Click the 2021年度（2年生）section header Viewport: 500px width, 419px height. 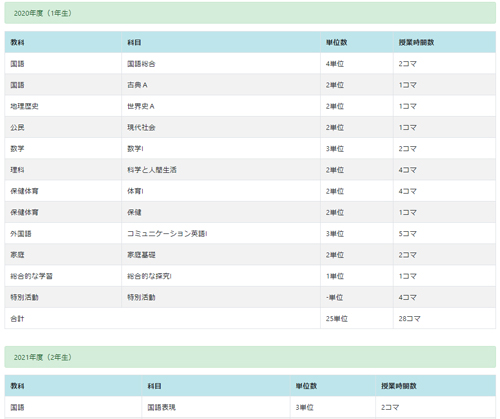[x=250, y=357]
